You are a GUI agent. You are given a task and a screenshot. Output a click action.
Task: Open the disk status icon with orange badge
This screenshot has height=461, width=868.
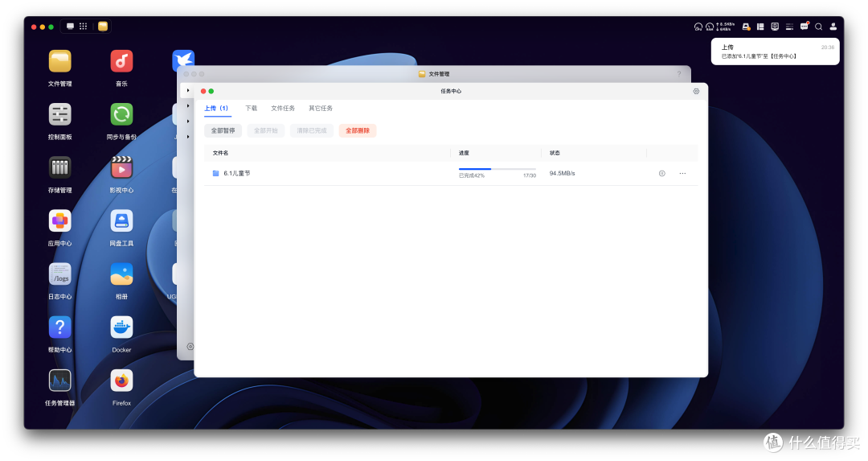[x=746, y=27]
